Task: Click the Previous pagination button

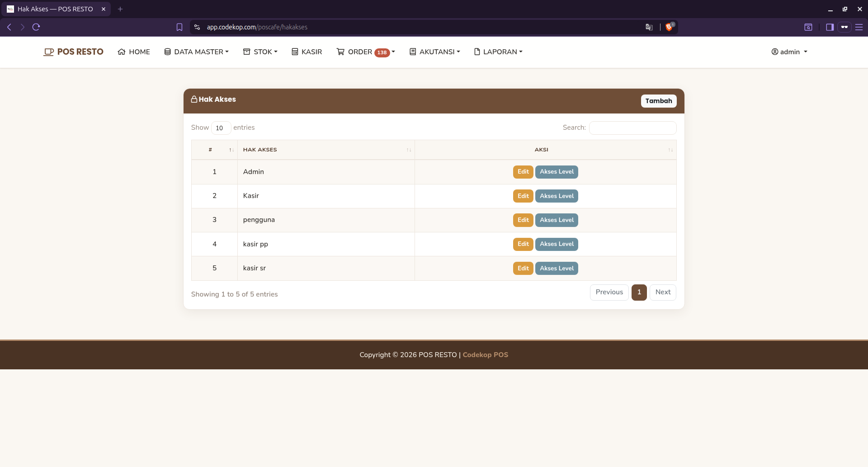Action: tap(609, 292)
